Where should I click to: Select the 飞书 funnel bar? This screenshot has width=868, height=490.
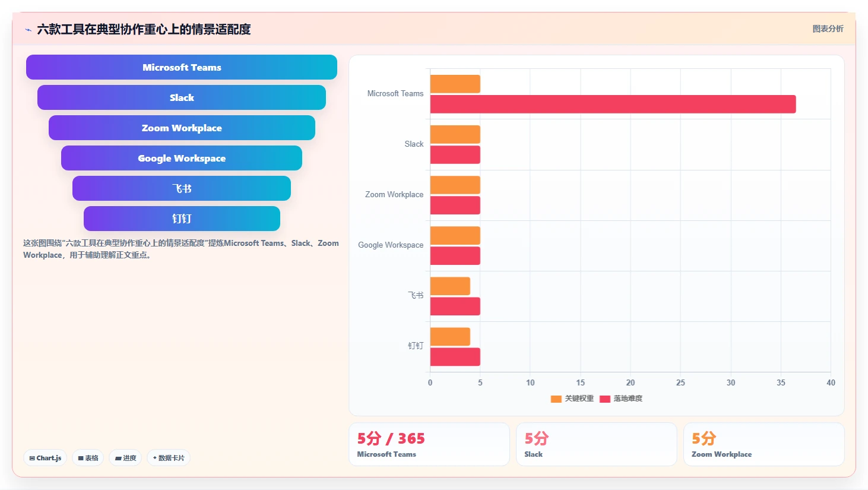182,188
